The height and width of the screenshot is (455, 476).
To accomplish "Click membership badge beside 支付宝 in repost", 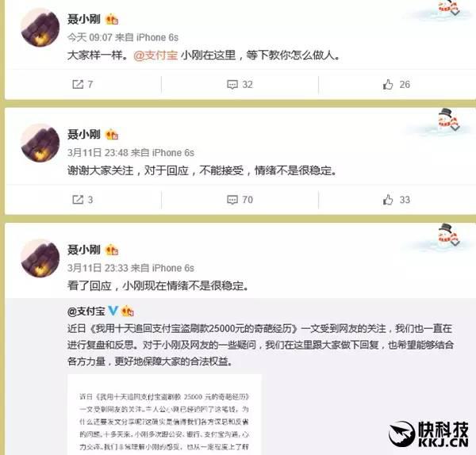I will point(127,311).
